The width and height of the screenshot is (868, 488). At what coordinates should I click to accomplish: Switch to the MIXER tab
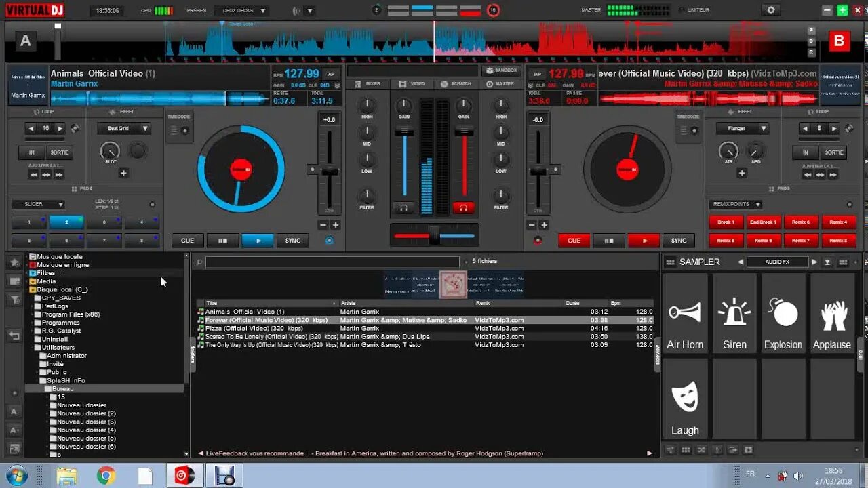click(x=368, y=84)
